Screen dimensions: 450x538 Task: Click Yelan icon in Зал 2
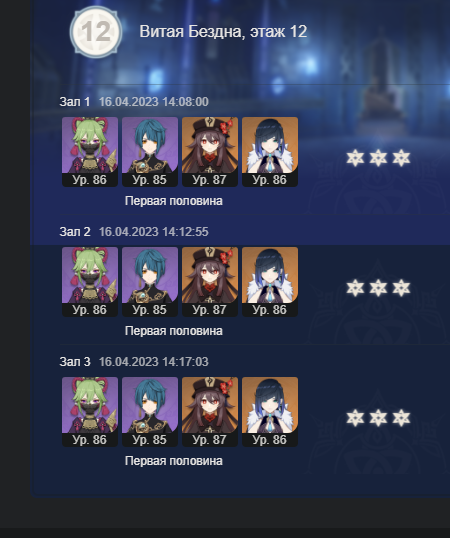point(270,282)
